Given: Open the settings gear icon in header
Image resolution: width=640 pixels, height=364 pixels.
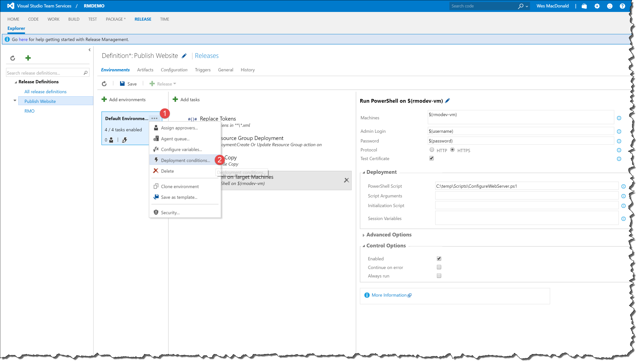Looking at the screenshot, I should coord(597,6).
